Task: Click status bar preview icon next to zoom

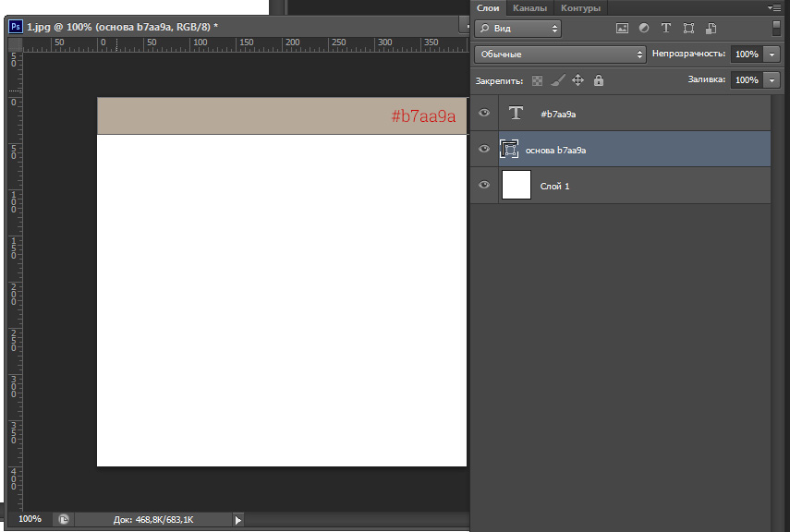Action: tap(64, 519)
